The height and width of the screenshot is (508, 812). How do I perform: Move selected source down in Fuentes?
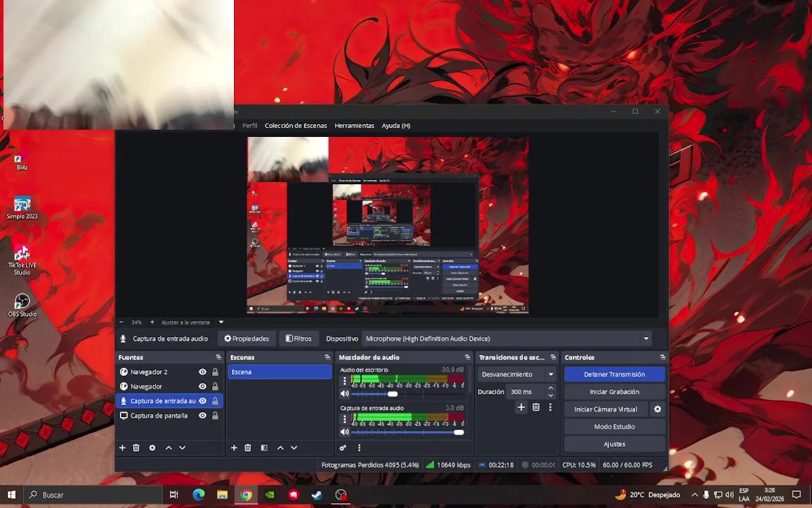183,448
